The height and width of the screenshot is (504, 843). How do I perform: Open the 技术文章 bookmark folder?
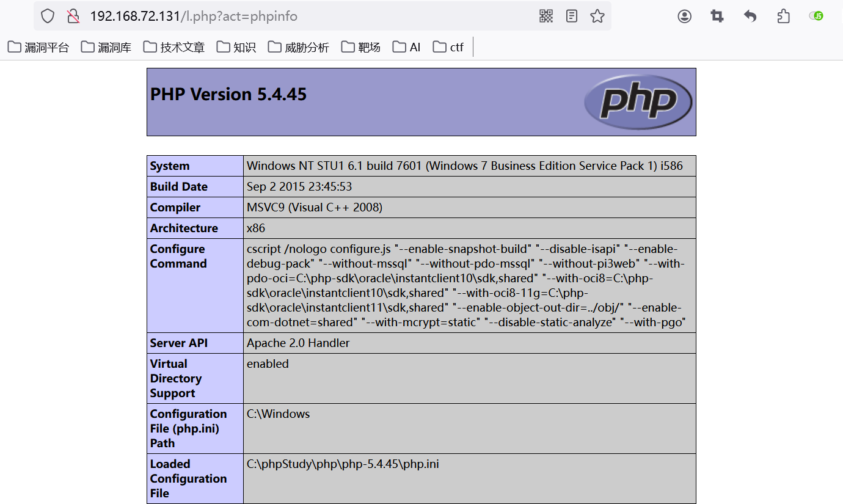174,47
